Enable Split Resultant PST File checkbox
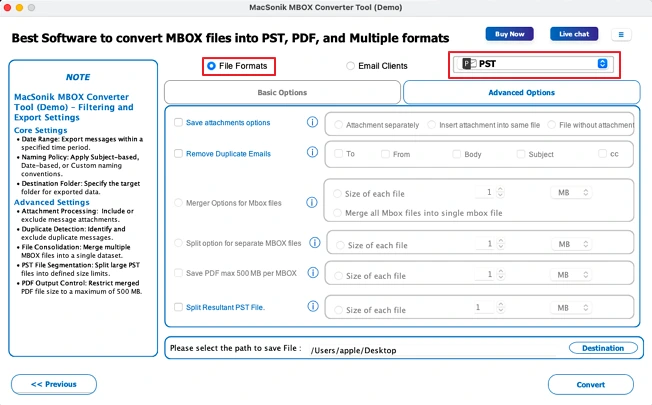The width and height of the screenshot is (652, 405). (x=178, y=307)
